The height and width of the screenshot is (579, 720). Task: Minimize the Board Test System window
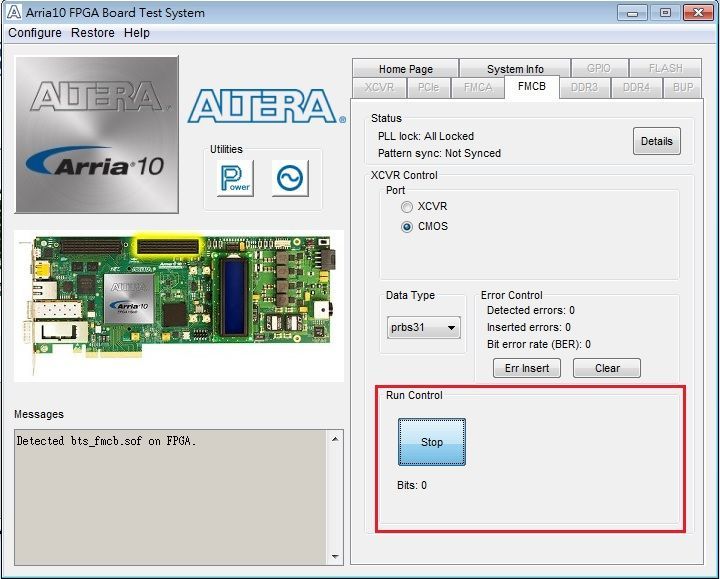[632, 13]
